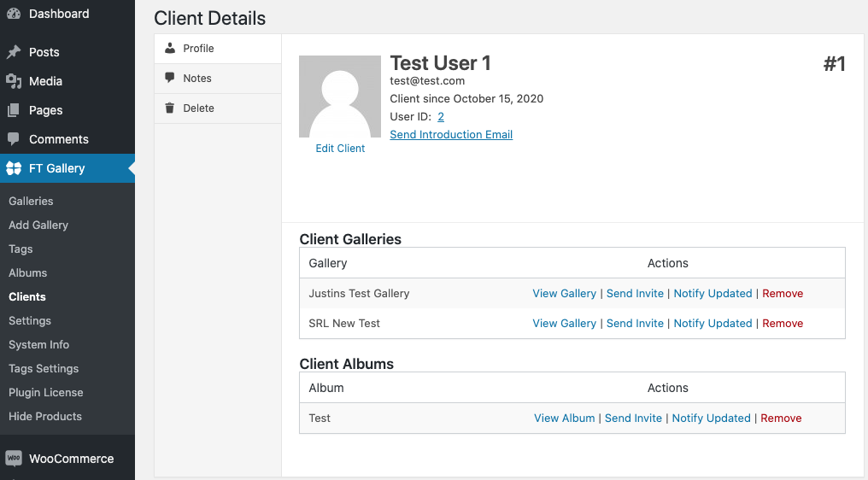Click the Edit Client link
Viewport: 868px width, 480px height.
[340, 149]
